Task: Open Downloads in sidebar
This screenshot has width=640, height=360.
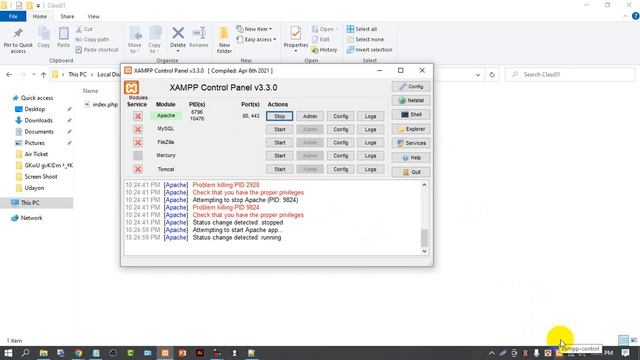Action: (34, 120)
